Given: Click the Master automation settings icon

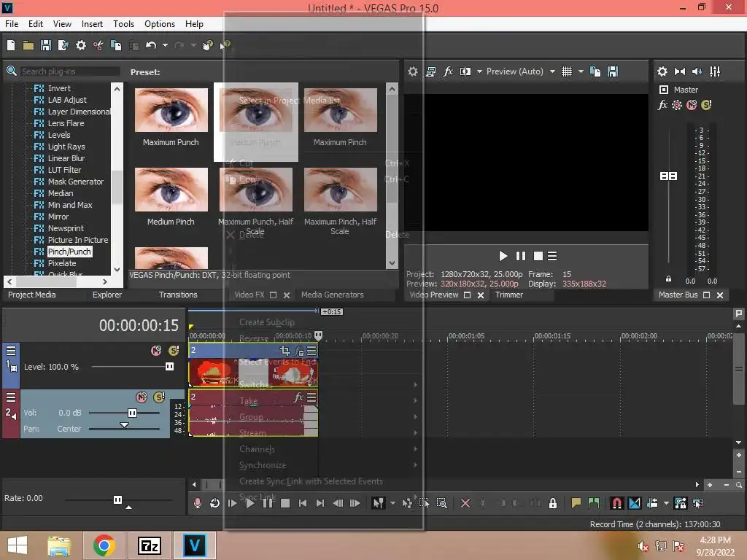Looking at the screenshot, I should point(676,105).
